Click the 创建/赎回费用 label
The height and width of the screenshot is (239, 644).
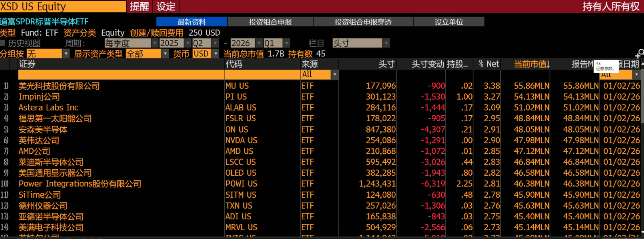tap(157, 32)
